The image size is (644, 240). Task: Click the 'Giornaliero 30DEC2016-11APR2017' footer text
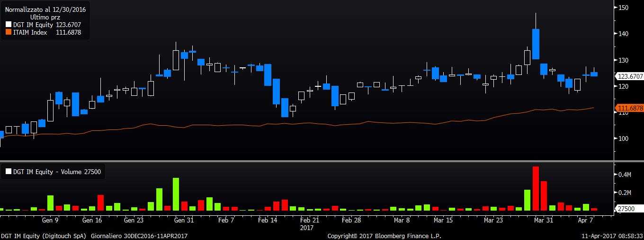coord(140,236)
